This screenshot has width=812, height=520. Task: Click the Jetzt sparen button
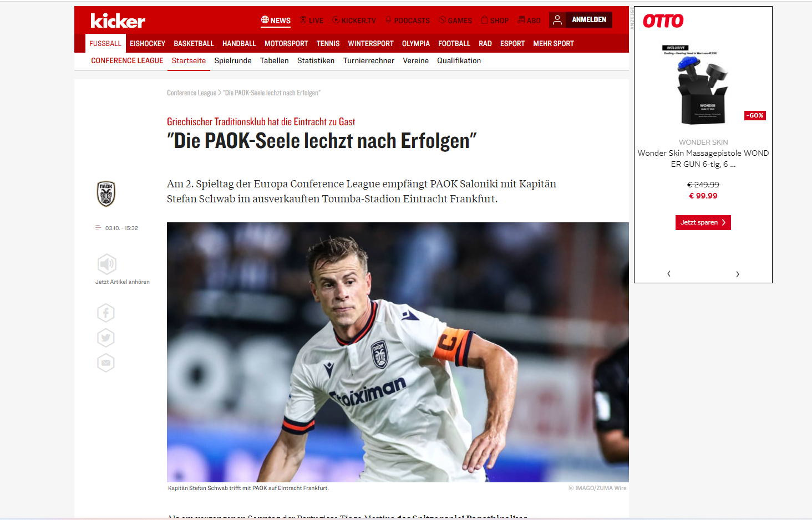[703, 222]
